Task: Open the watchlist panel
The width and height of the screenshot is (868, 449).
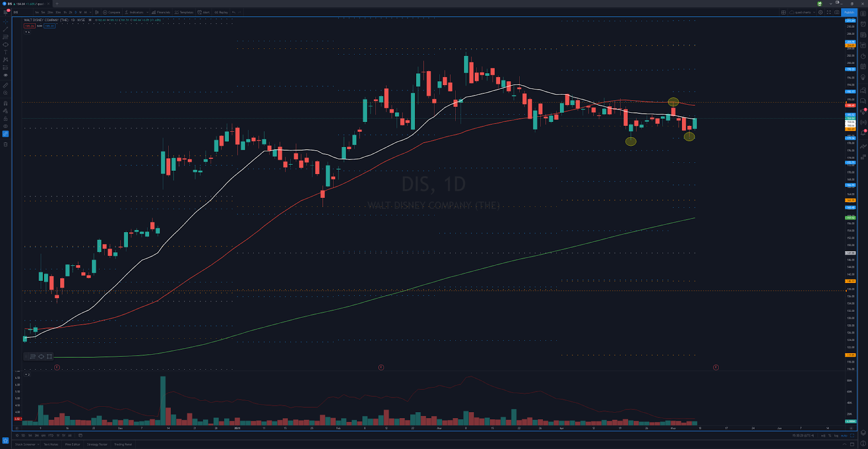Action: pos(863,14)
